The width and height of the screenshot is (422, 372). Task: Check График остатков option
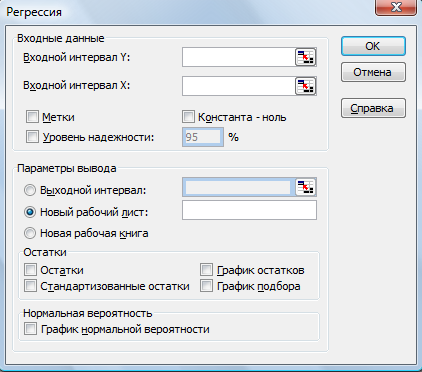(x=206, y=270)
